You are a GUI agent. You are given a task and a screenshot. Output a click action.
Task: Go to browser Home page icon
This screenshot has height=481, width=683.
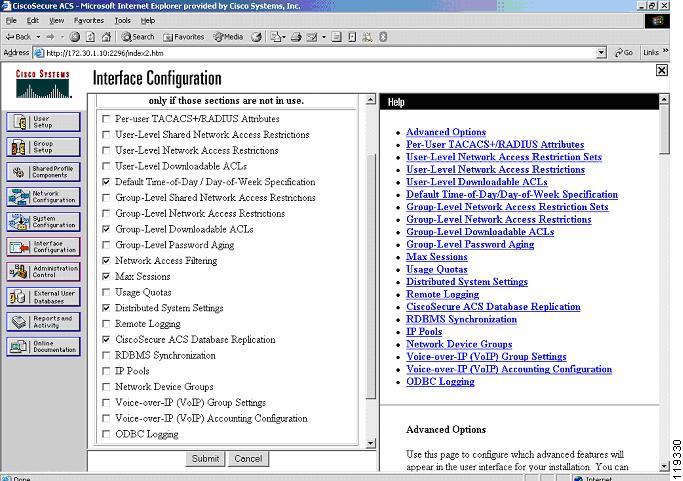(106, 37)
